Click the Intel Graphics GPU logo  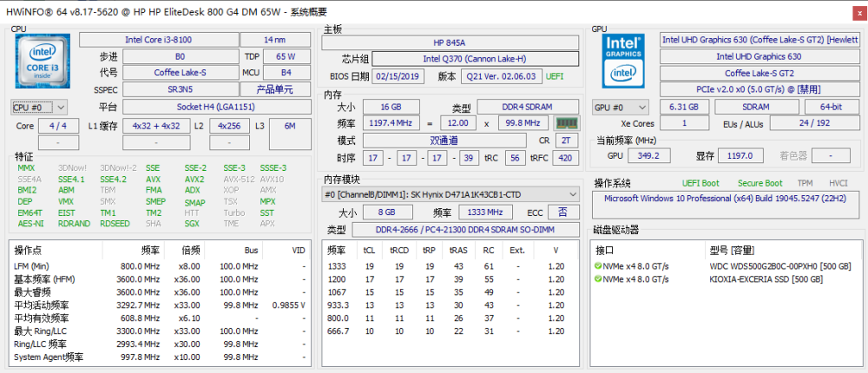pyautogui.click(x=624, y=61)
